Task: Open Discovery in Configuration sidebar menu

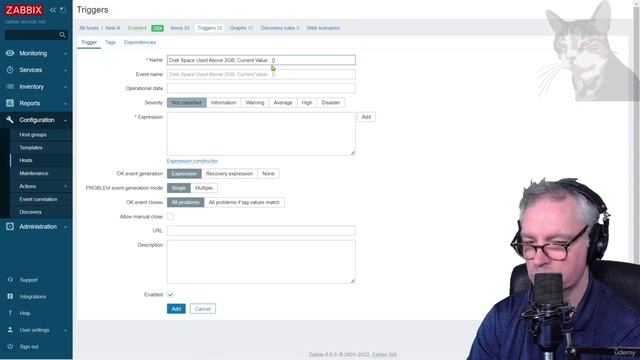Action: [x=31, y=212]
